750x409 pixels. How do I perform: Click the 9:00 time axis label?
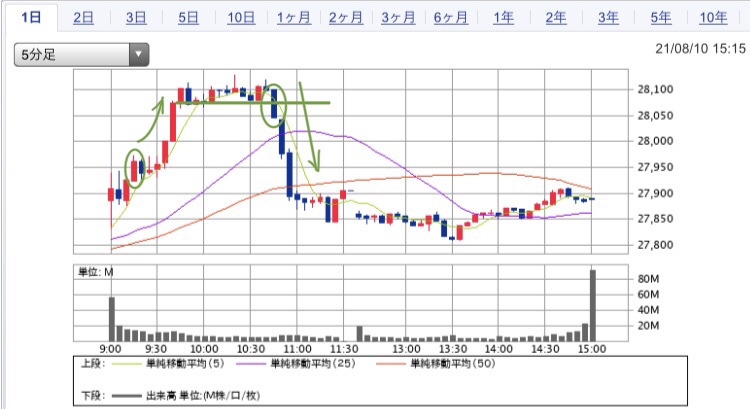point(110,349)
